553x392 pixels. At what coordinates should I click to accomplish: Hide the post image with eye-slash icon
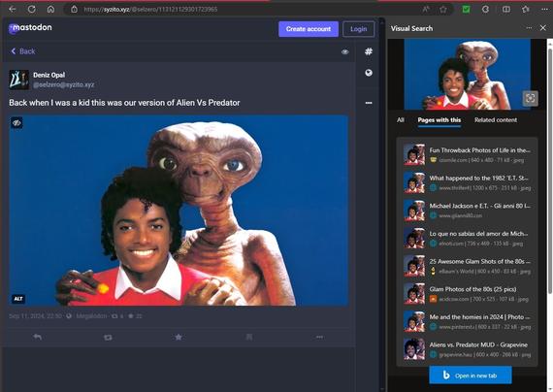point(16,123)
